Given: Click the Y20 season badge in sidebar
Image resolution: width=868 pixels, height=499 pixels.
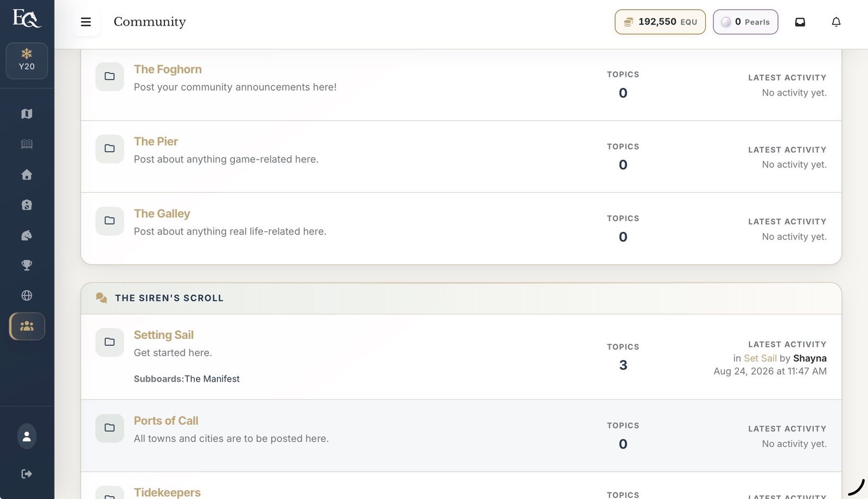Looking at the screenshot, I should pos(27,61).
